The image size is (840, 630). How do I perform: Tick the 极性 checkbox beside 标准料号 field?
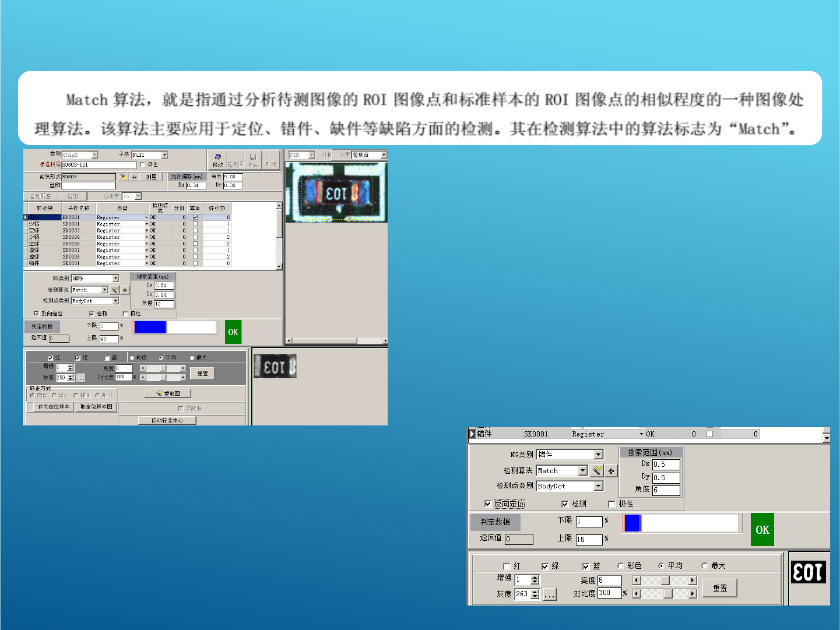click(x=143, y=165)
